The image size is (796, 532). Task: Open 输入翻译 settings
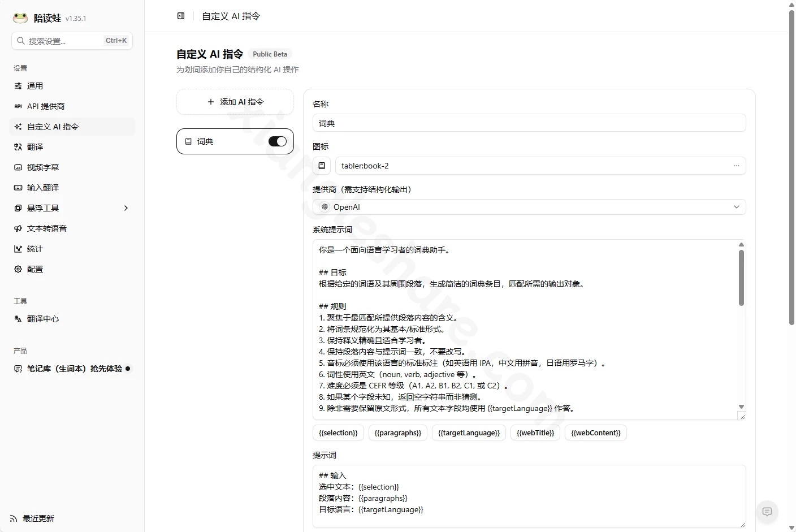coord(72,188)
